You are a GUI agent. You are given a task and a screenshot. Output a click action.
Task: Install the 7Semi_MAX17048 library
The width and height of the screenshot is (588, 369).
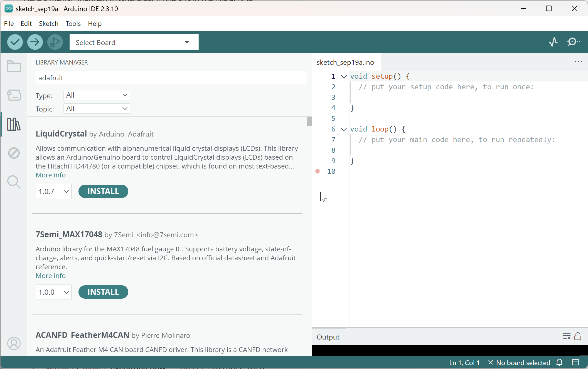[x=103, y=292]
